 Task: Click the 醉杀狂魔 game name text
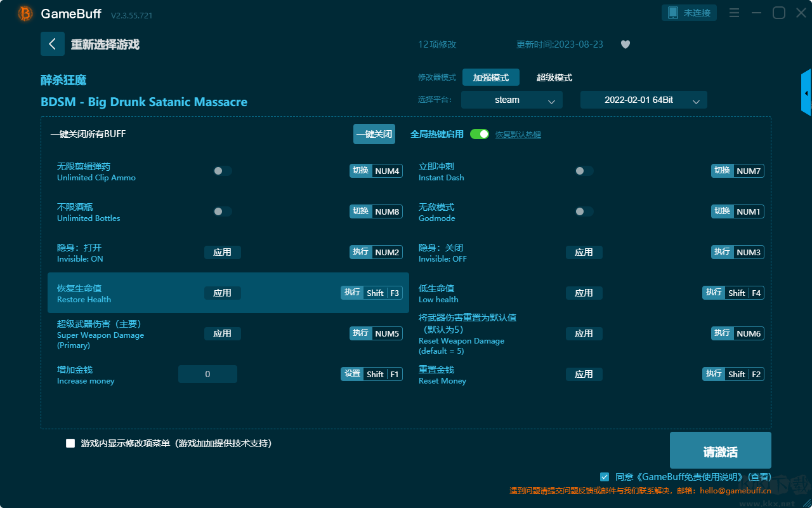click(x=63, y=80)
